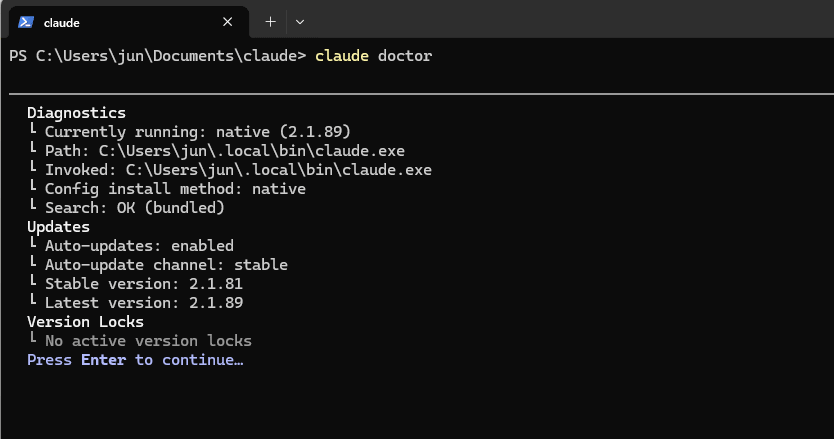Click the Invoked line showing claude.exe

tap(238, 170)
